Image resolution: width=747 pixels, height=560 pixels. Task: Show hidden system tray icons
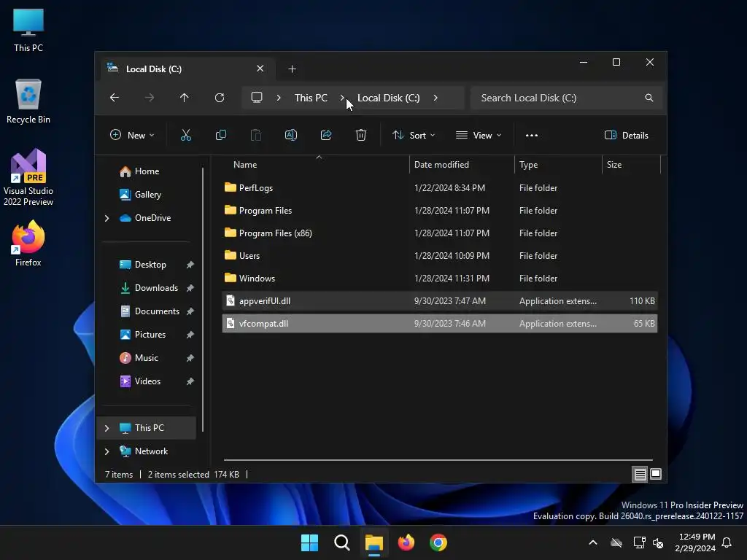point(593,542)
